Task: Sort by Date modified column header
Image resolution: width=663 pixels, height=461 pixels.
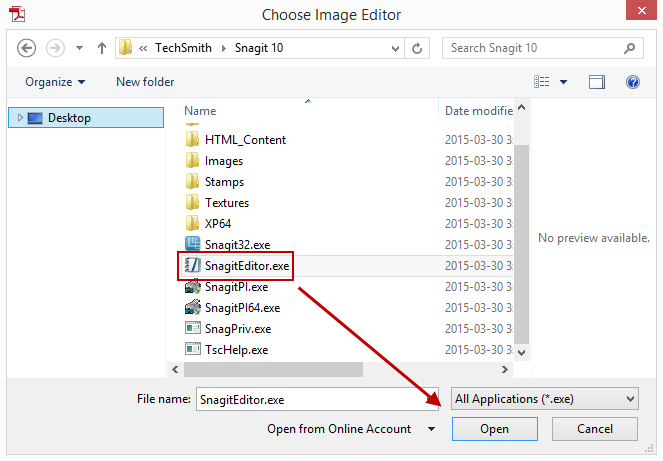Action: pos(479,111)
